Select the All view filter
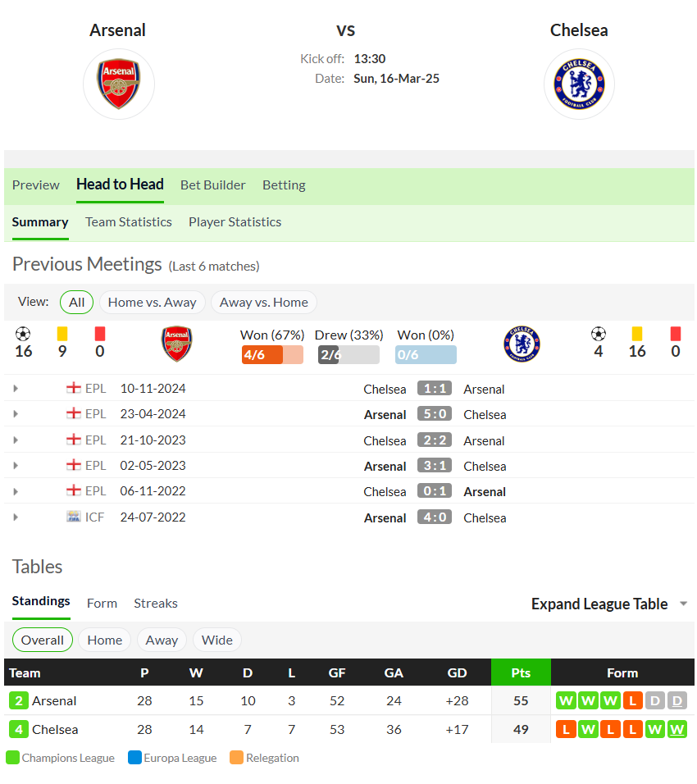This screenshot has height=784, width=697. point(76,303)
